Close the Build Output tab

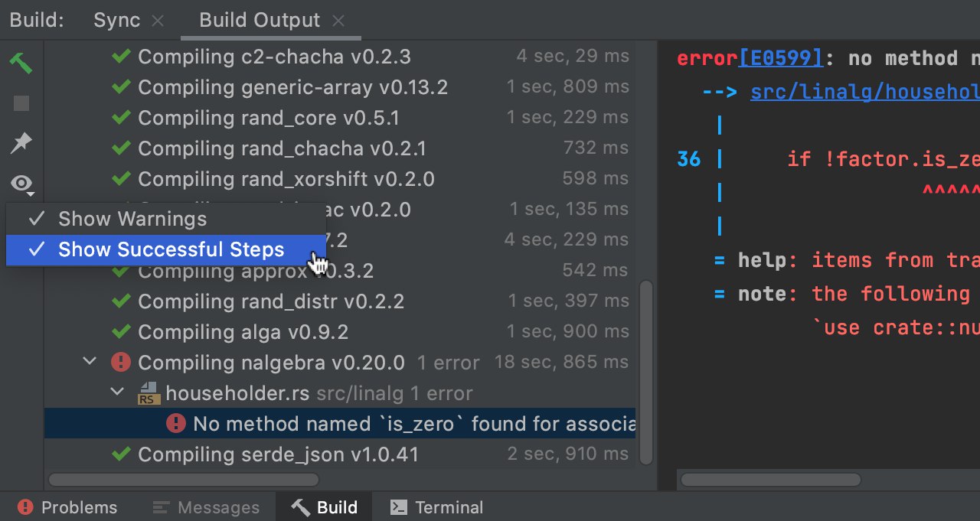tap(339, 21)
